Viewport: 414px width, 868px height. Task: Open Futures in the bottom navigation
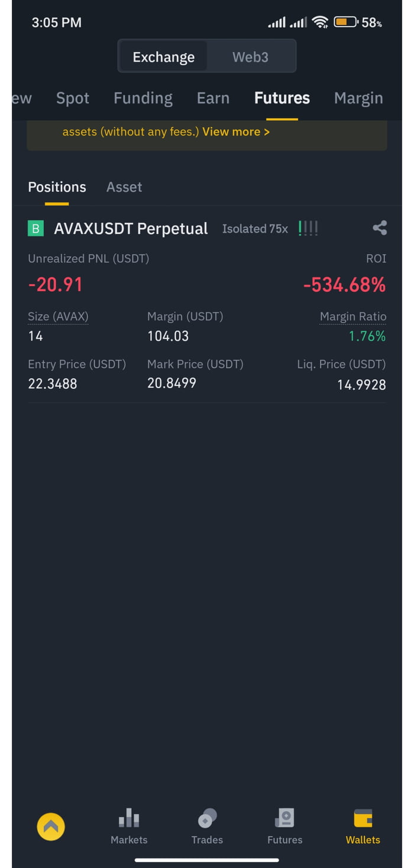pyautogui.click(x=285, y=827)
